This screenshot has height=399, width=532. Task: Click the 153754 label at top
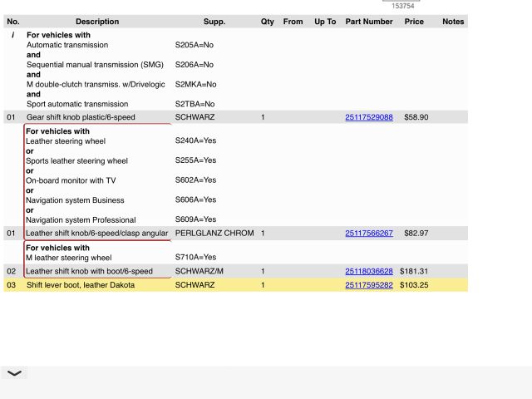pyautogui.click(x=403, y=6)
